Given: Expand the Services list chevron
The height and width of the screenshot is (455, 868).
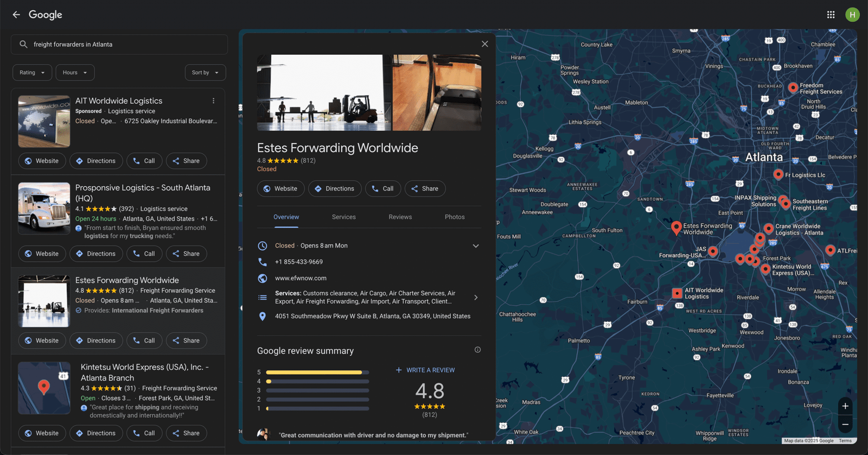Looking at the screenshot, I should point(476,298).
